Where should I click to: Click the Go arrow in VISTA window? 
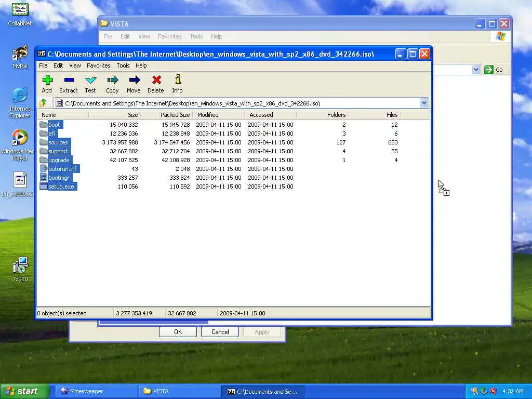pyautogui.click(x=488, y=70)
